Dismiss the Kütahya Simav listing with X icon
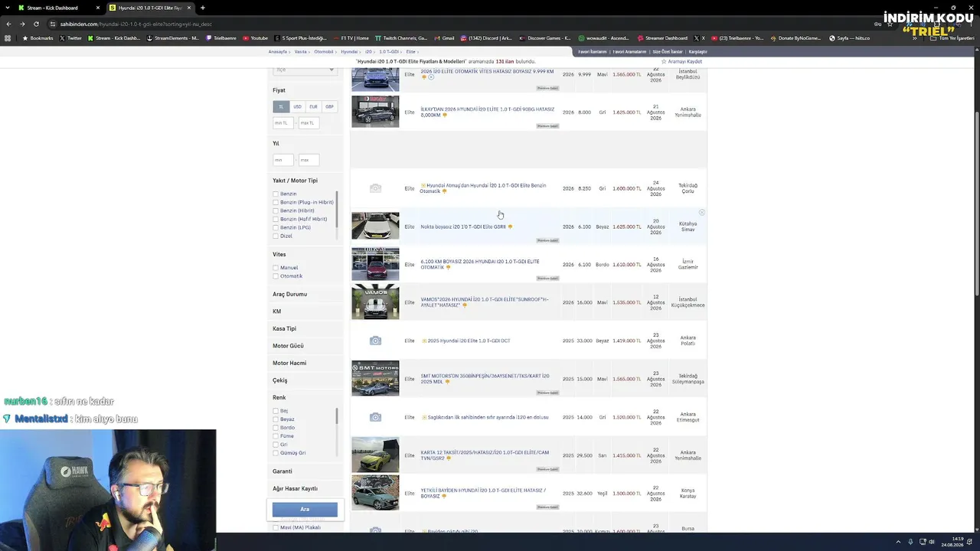The height and width of the screenshot is (551, 980). tap(701, 213)
